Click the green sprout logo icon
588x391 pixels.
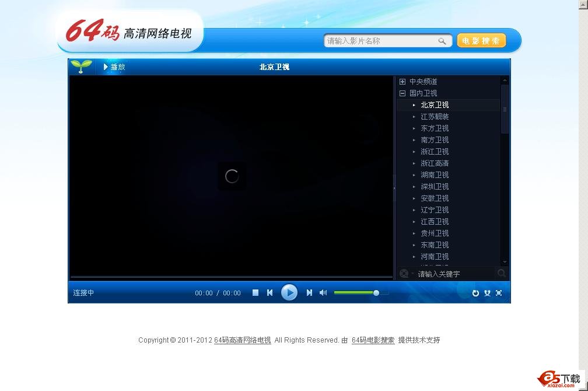pos(82,66)
